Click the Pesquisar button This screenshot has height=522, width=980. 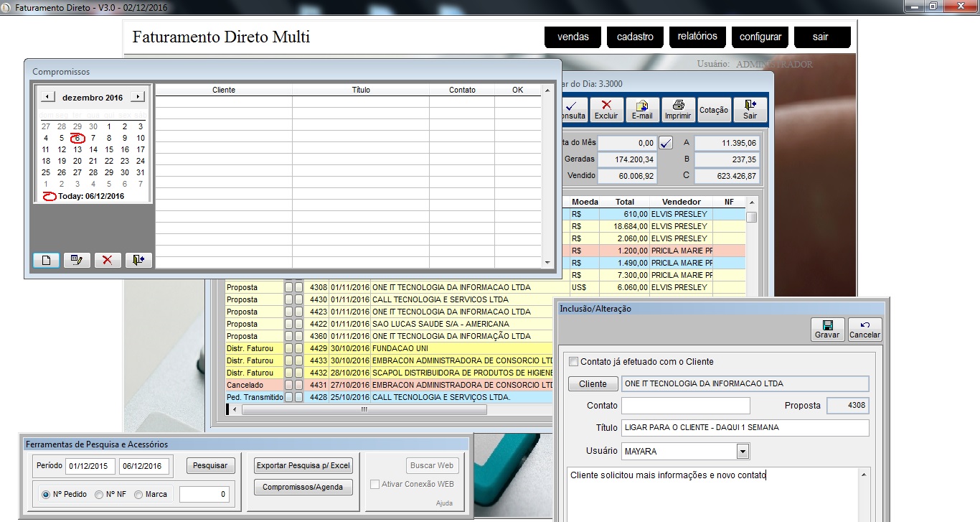point(211,466)
